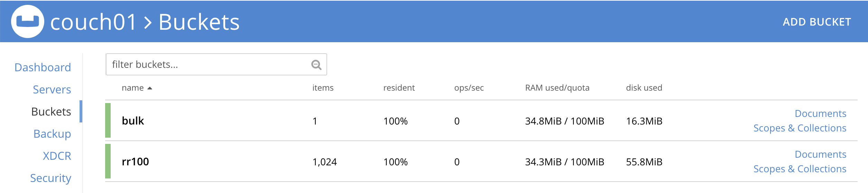Type in the filter buckets field
868x193 pixels.
point(207,65)
